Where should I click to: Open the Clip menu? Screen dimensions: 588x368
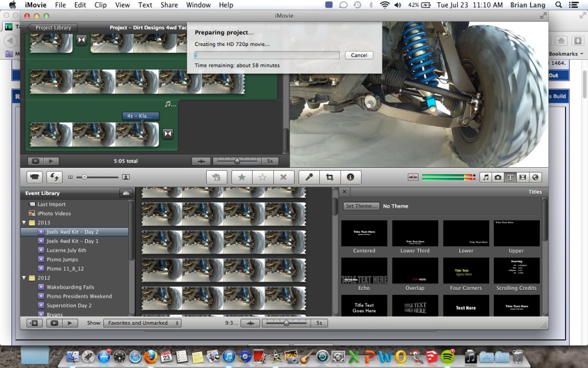[100, 5]
